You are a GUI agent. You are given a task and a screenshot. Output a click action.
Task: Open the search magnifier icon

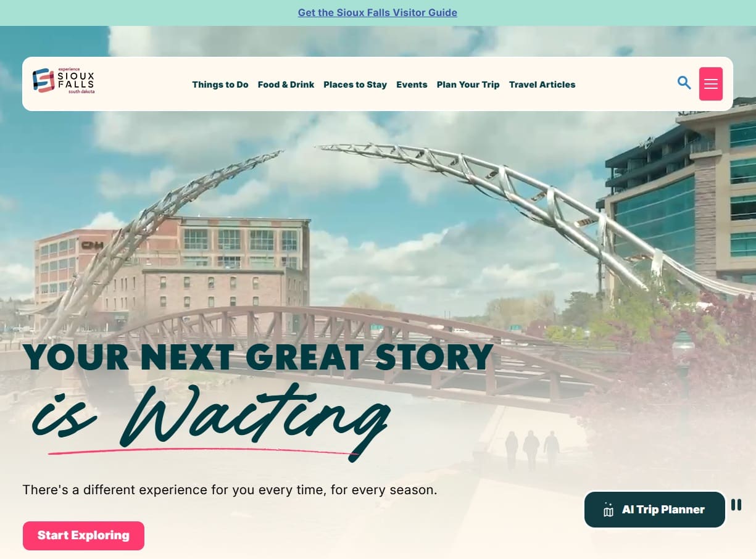(684, 83)
